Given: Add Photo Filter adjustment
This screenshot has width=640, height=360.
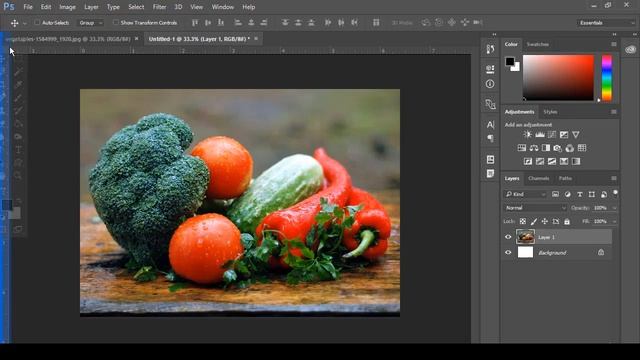Looking at the screenshot, I should [x=558, y=148].
